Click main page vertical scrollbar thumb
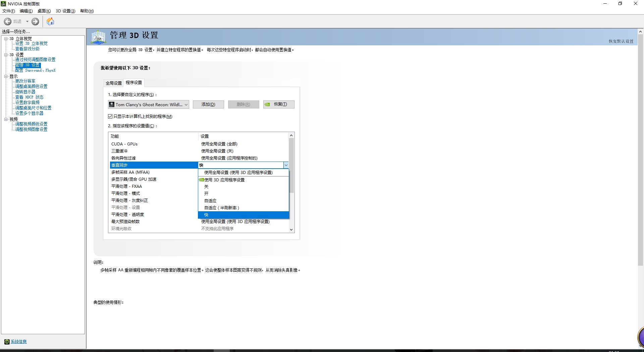Image resolution: width=644 pixels, height=352 pixels. pos(640,150)
